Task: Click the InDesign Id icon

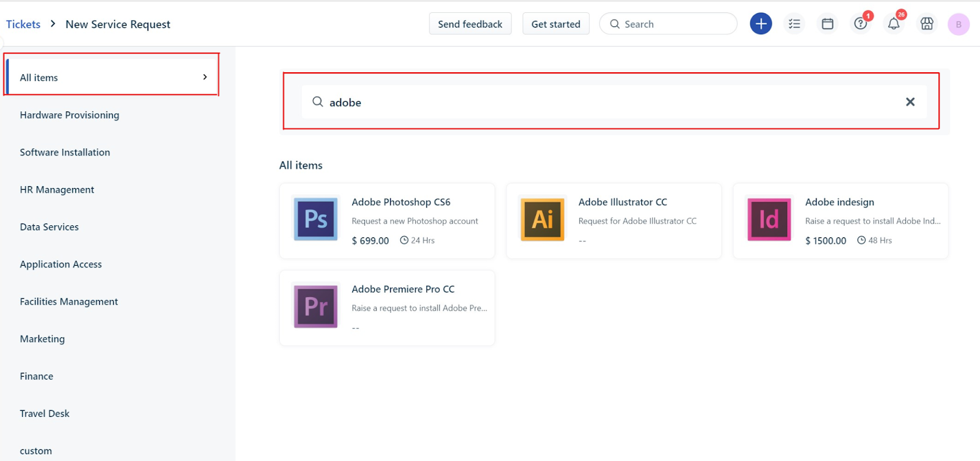Action: click(769, 219)
